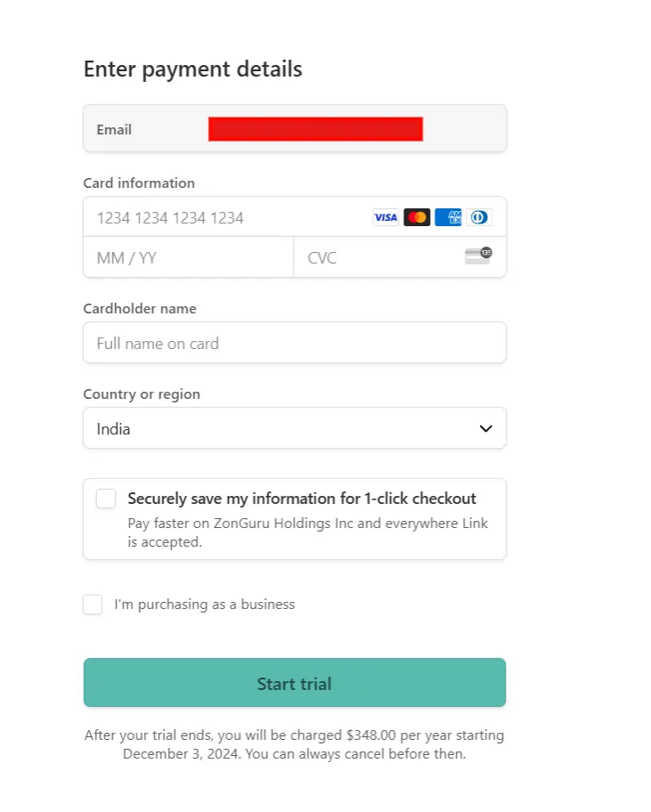651x812 pixels.
Task: Select the redacted email value
Action: (314, 129)
